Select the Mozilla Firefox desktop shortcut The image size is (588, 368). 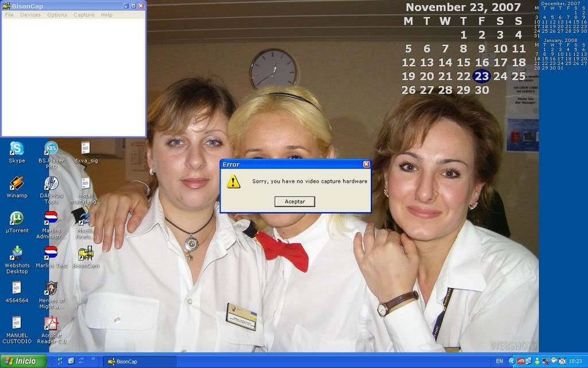(x=86, y=217)
